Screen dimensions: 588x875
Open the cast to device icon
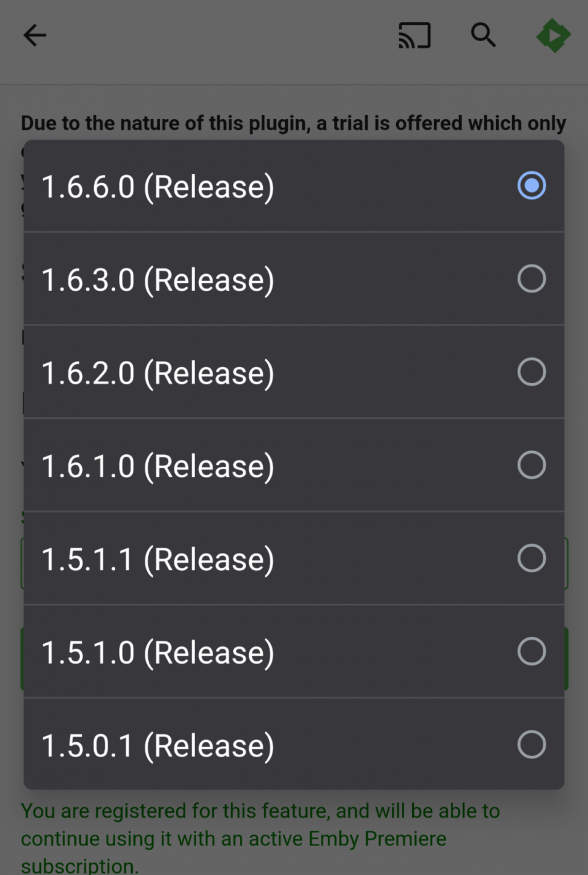(415, 36)
